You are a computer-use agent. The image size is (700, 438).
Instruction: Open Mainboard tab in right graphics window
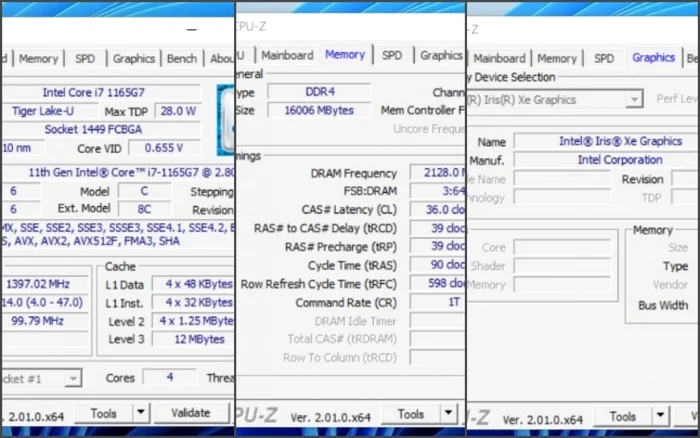coord(499,58)
